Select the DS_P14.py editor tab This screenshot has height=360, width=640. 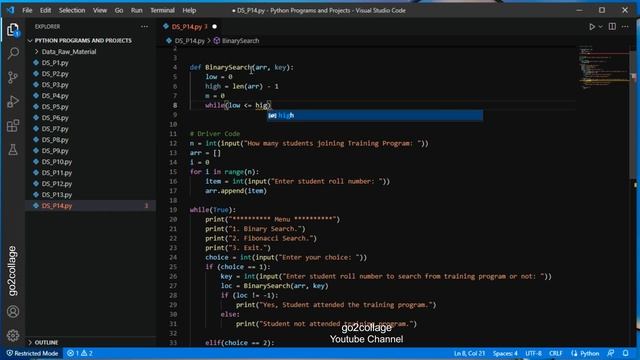tap(187, 27)
